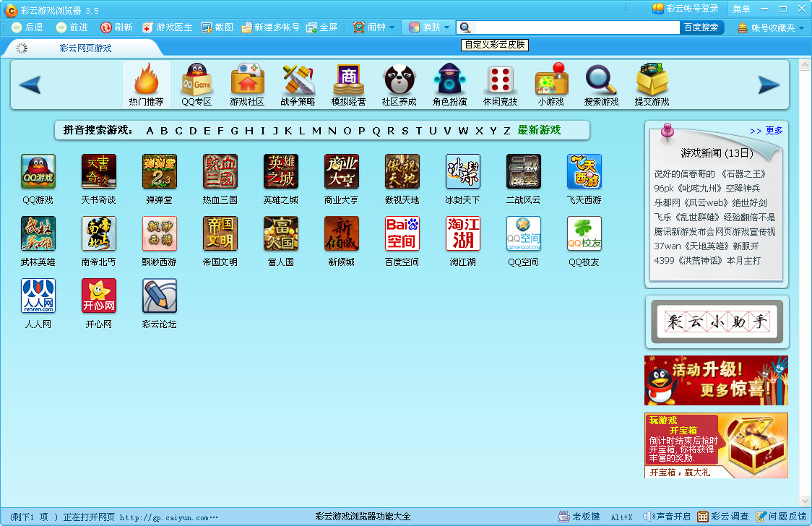Open 彩云调查 survey in status bar
This screenshot has width=812, height=526.
click(723, 516)
